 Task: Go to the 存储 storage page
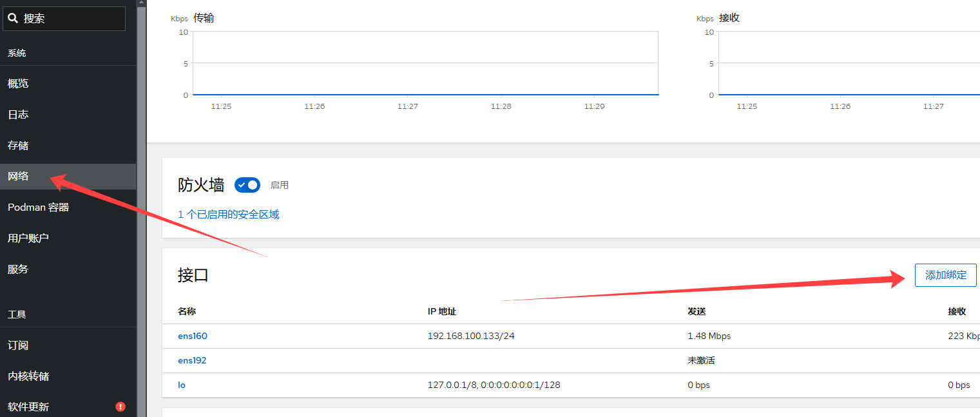point(18,146)
